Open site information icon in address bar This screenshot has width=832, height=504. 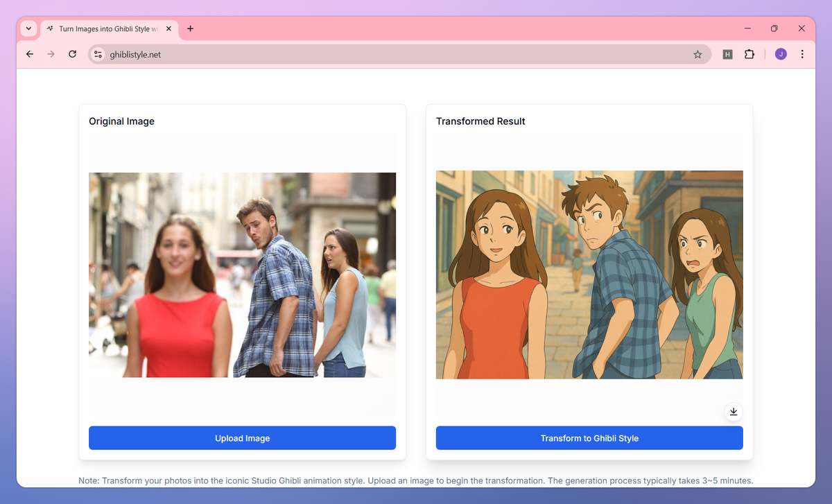coord(98,54)
